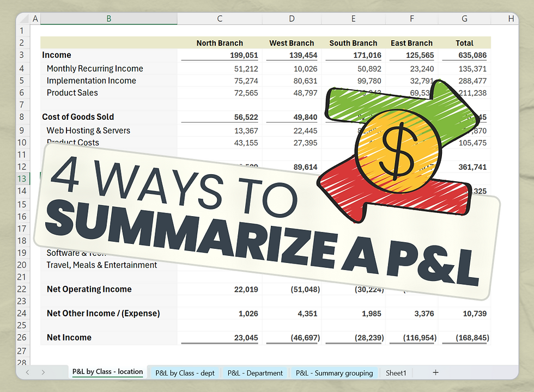Viewport: 534px width, 392px height.
Task: Click the "Net Income" label cell
Action: (69, 338)
